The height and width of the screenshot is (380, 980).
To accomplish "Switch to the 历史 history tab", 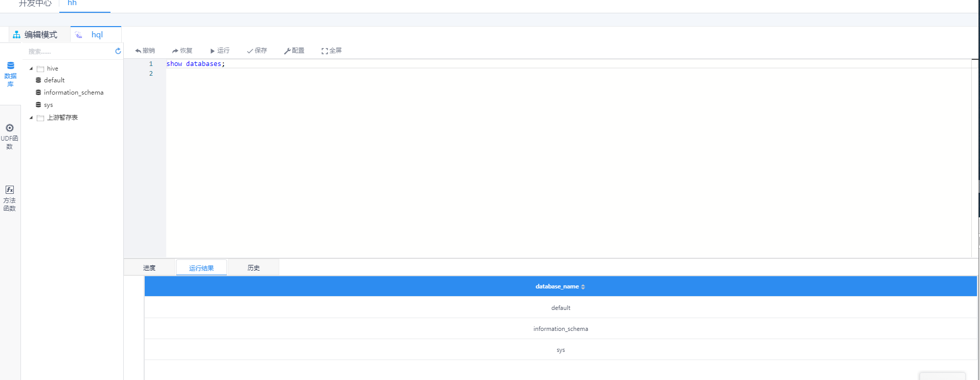I will (254, 267).
